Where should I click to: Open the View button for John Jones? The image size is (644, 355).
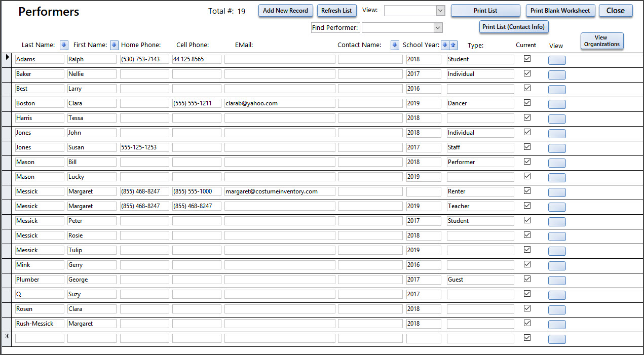click(x=557, y=134)
